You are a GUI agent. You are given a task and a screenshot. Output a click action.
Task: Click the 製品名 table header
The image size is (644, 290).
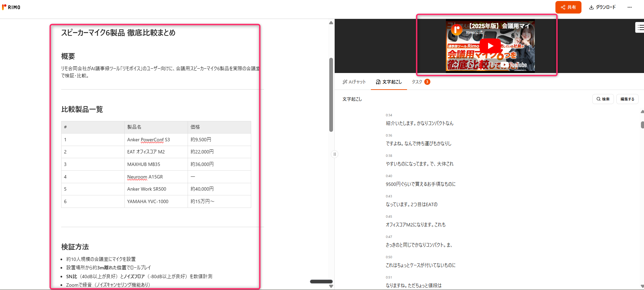(x=156, y=127)
